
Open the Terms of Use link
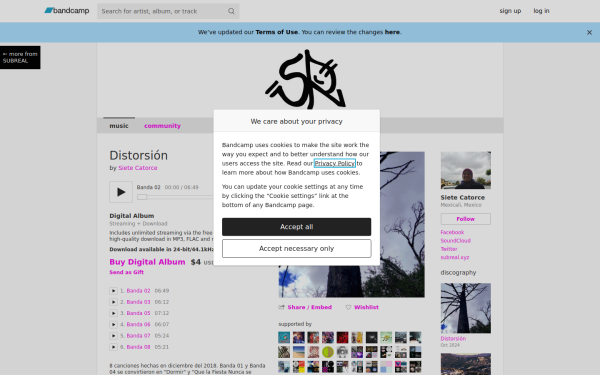click(x=277, y=32)
